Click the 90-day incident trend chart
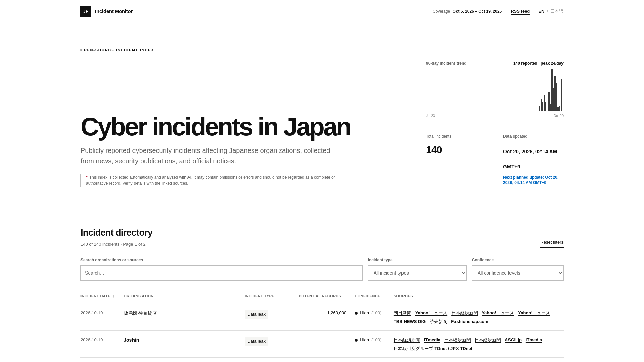The image size is (644, 362). [495, 90]
